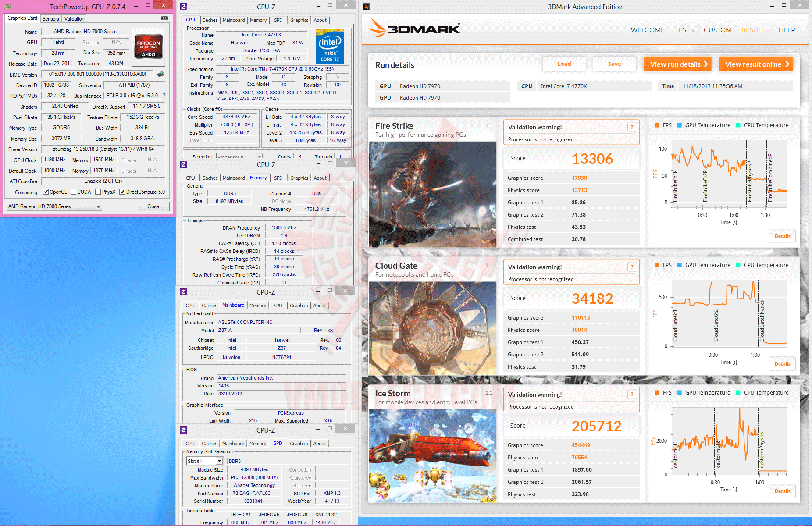Click the Fire Strike benchmark thumbnail

point(432,195)
